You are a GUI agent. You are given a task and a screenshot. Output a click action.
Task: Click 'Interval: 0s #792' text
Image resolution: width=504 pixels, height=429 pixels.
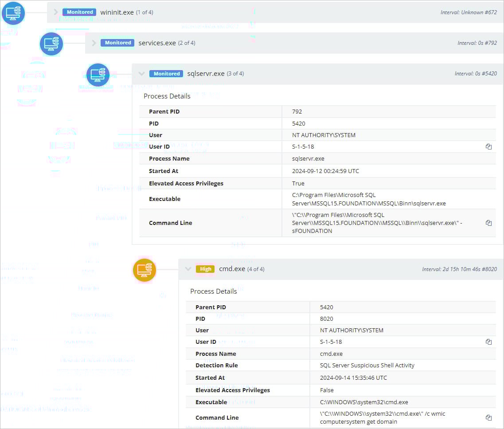pyautogui.click(x=477, y=43)
